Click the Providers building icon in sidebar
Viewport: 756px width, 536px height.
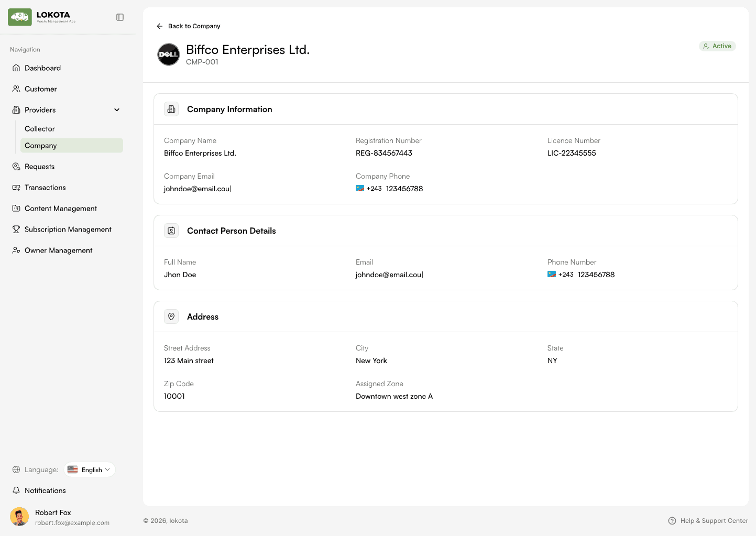(16, 110)
